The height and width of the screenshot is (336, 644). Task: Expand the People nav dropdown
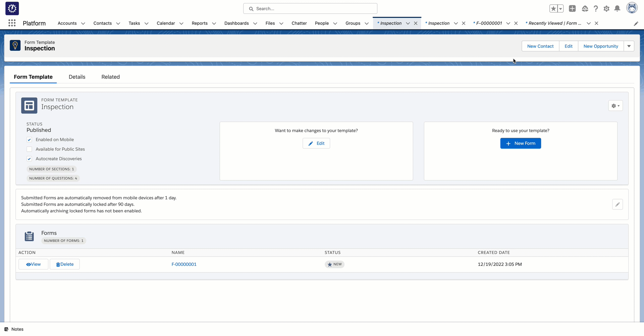click(x=335, y=23)
